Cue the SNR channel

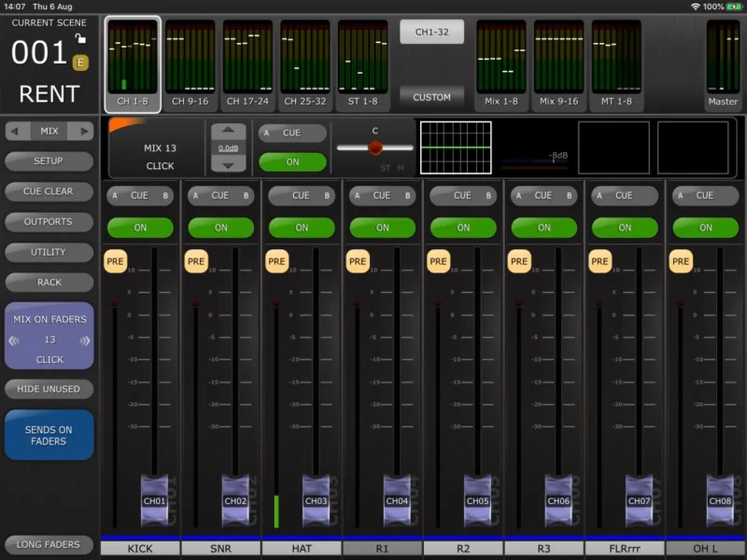[220, 196]
